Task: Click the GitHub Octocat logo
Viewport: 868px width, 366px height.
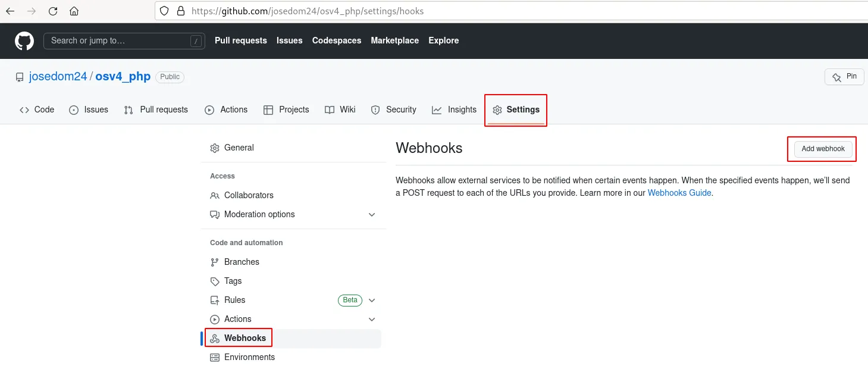Action: [24, 41]
